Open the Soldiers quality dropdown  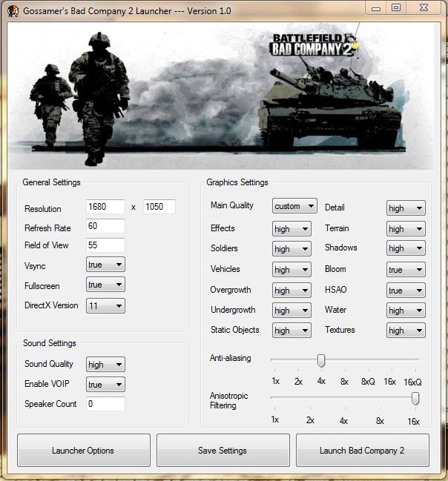(291, 249)
